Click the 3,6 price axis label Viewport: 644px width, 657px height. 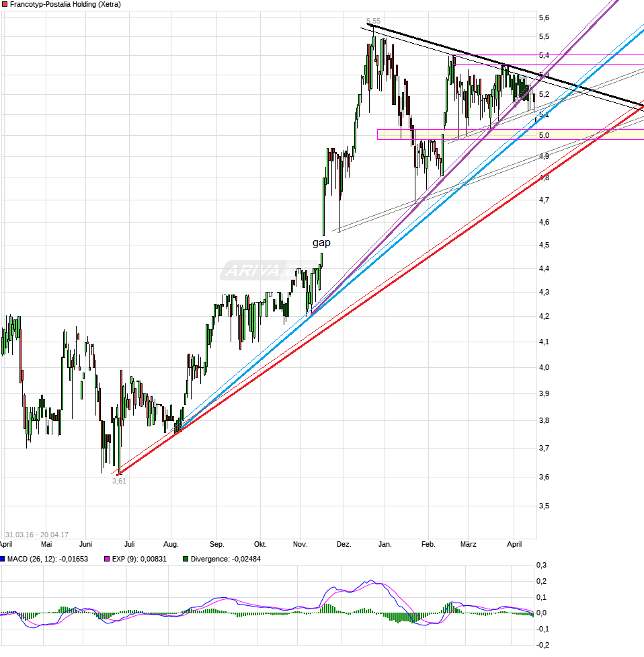[x=544, y=477]
